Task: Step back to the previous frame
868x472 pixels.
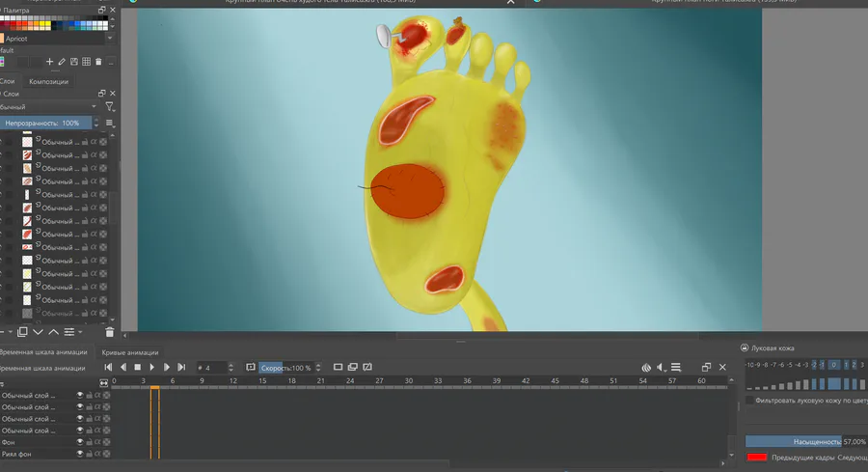Action: point(122,367)
